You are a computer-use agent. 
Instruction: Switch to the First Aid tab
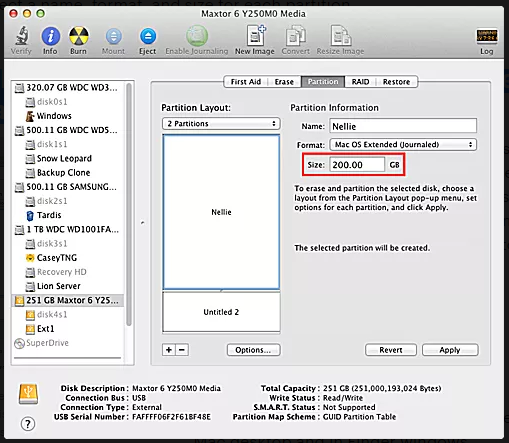[246, 82]
